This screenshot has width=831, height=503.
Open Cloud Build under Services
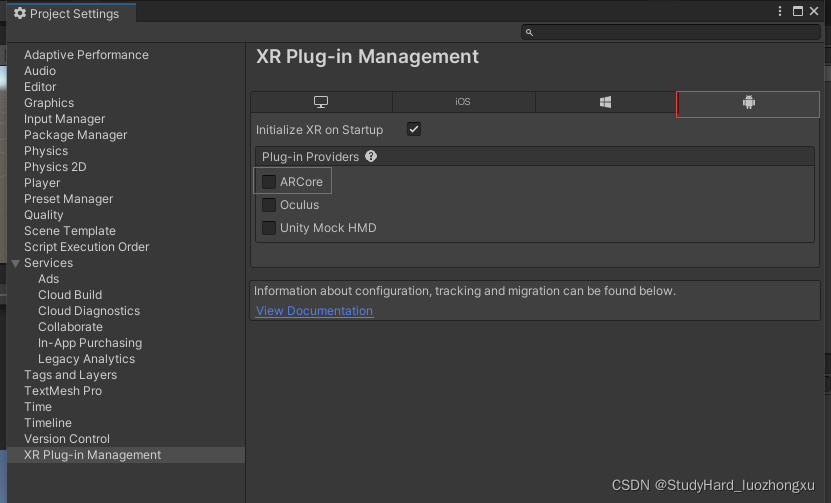coord(70,295)
